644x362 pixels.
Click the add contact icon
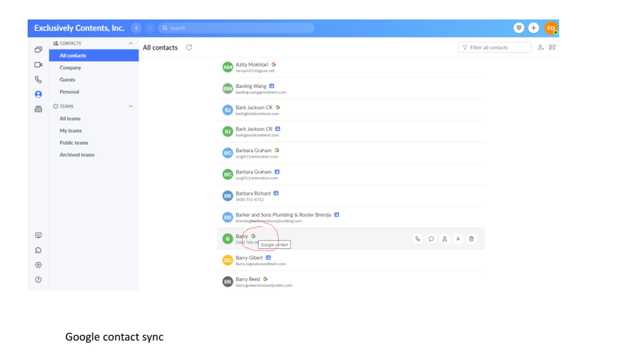(541, 48)
